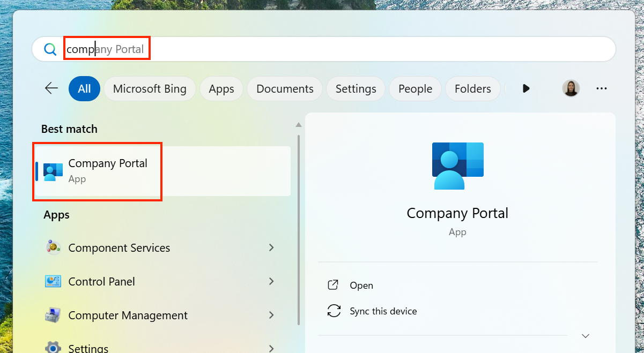The width and height of the screenshot is (644, 353).
Task: Click the Settings gear icon
Action: coord(53,347)
